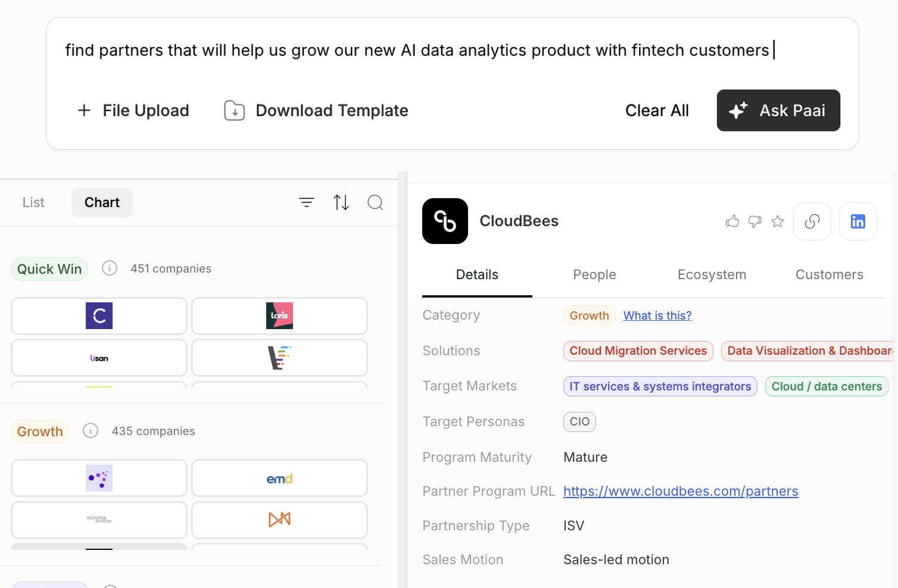Select the Usan company card
The image size is (898, 588).
tap(99, 358)
